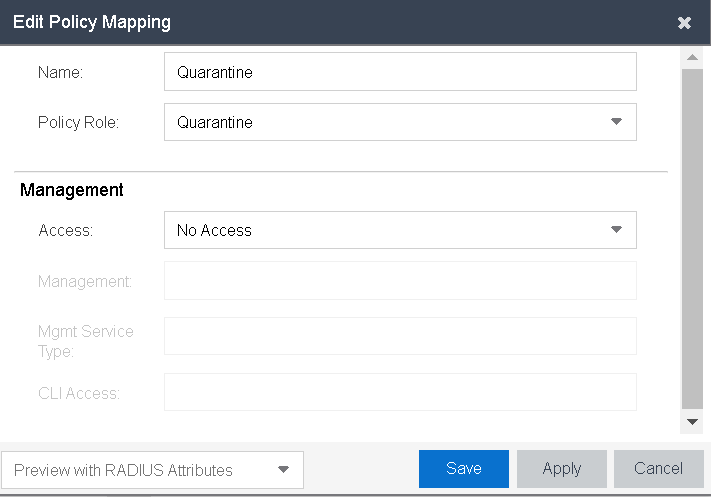Image resolution: width=711 pixels, height=497 pixels.
Task: Cancel the policy mapping edit
Action: (658, 469)
